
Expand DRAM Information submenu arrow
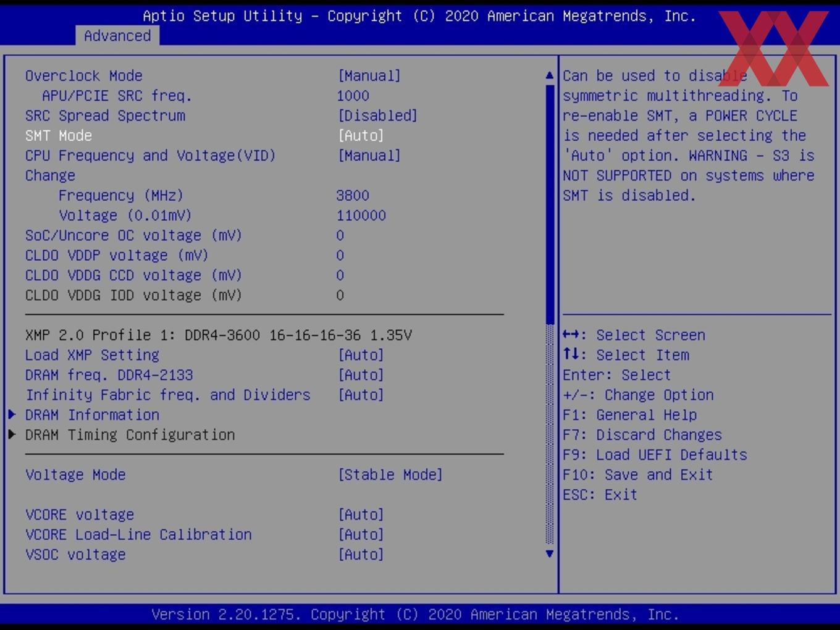pyautogui.click(x=12, y=414)
